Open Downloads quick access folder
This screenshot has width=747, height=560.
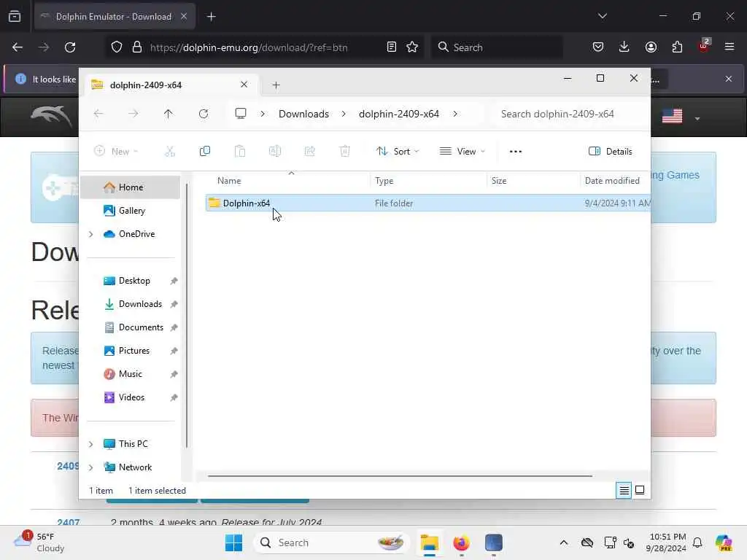(131, 304)
